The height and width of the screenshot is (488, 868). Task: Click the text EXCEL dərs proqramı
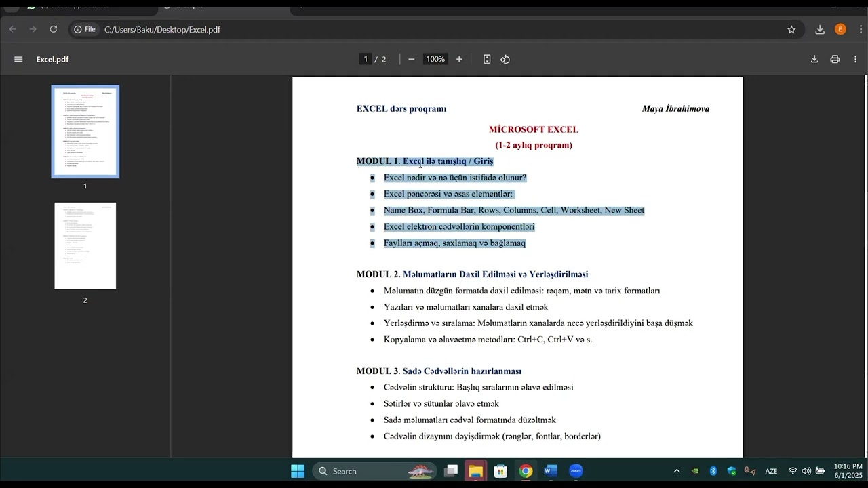pyautogui.click(x=401, y=108)
